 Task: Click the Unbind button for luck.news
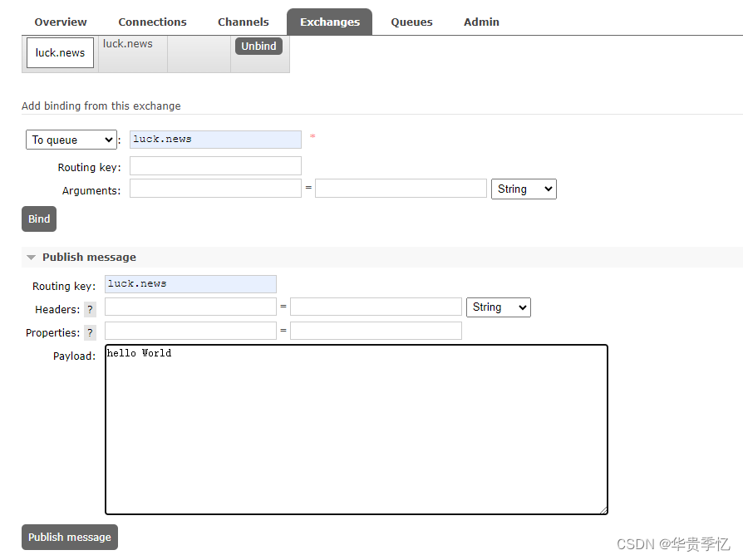[x=258, y=46]
